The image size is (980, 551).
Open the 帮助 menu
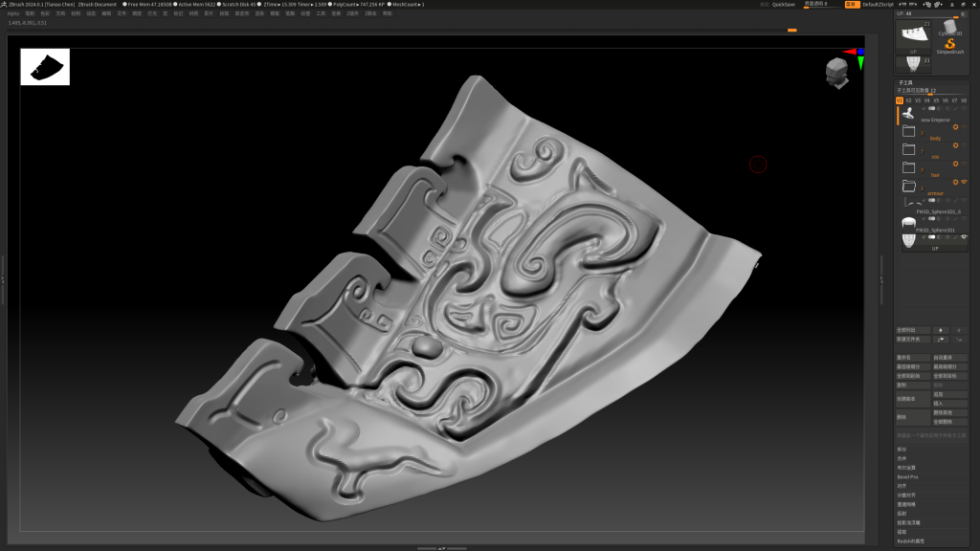pos(388,13)
